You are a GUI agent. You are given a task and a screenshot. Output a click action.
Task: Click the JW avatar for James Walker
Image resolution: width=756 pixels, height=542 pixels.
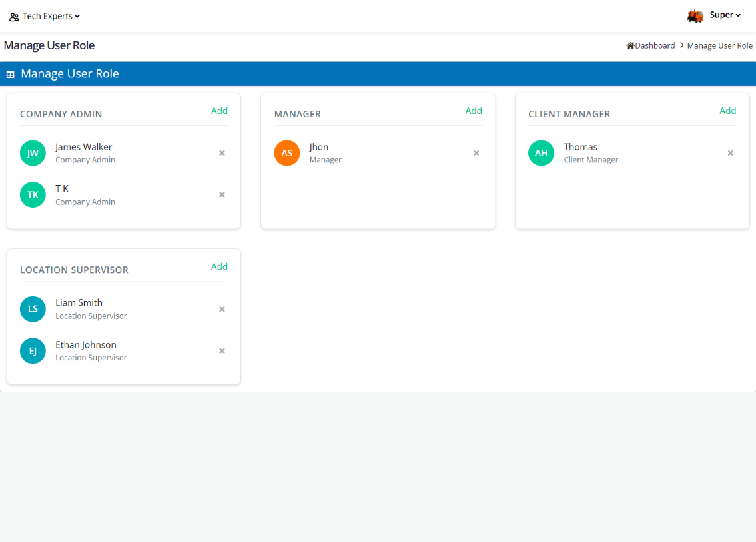[33, 153]
